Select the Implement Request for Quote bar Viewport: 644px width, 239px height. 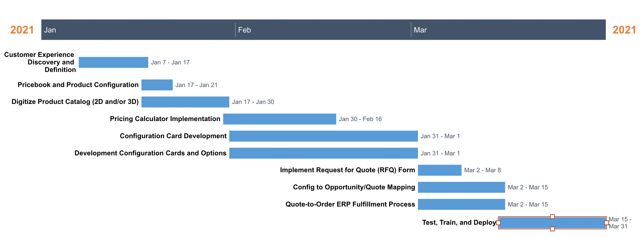[x=440, y=170]
